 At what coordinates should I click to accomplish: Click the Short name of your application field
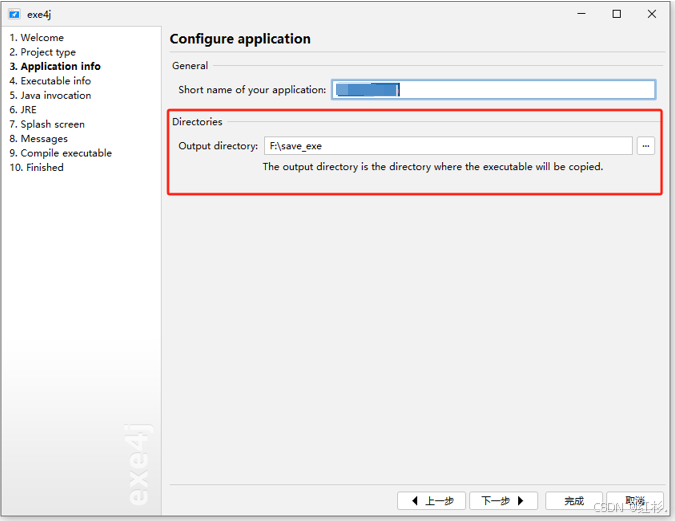[x=494, y=90]
